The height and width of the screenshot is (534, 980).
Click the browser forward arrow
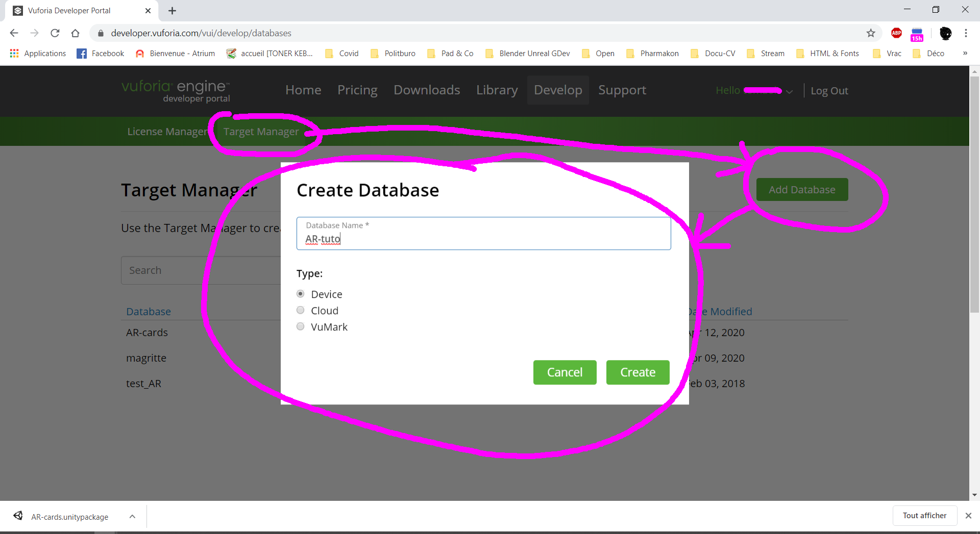point(34,33)
